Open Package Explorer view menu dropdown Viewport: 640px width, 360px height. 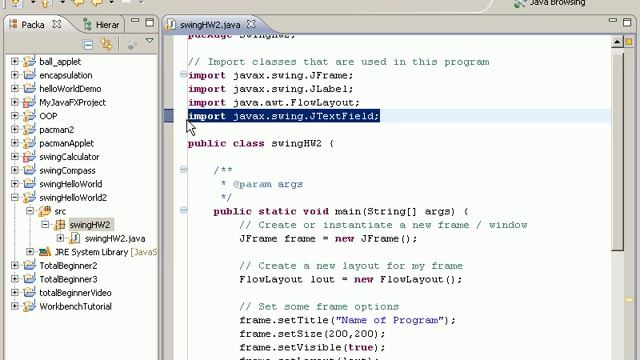(149, 40)
